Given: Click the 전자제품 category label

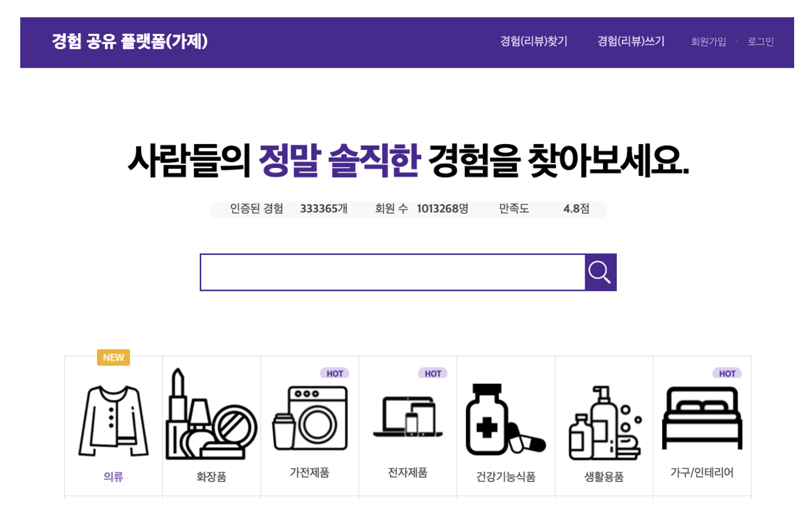Looking at the screenshot, I should pyautogui.click(x=408, y=473).
